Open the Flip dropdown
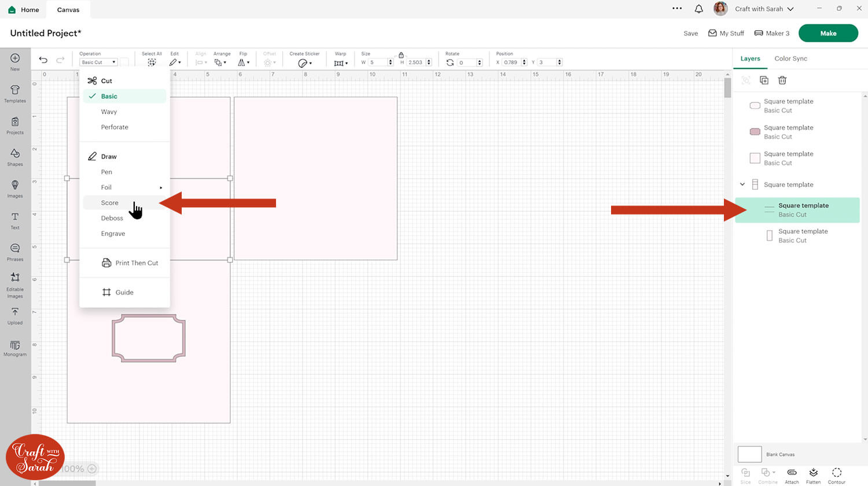 pyautogui.click(x=244, y=62)
